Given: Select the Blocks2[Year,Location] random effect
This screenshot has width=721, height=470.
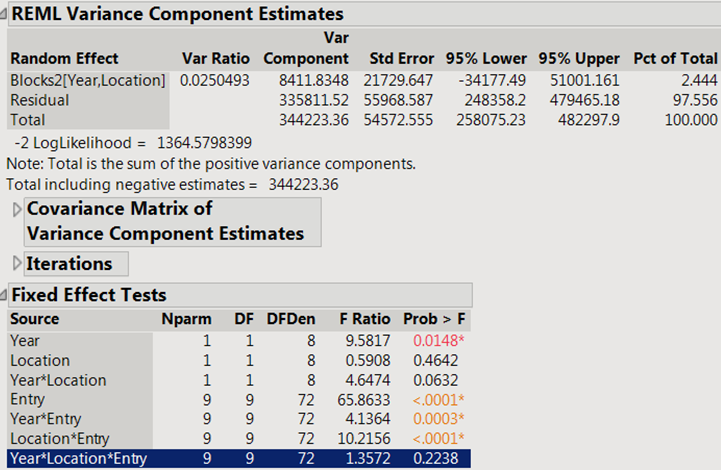Looking at the screenshot, I should [88, 79].
